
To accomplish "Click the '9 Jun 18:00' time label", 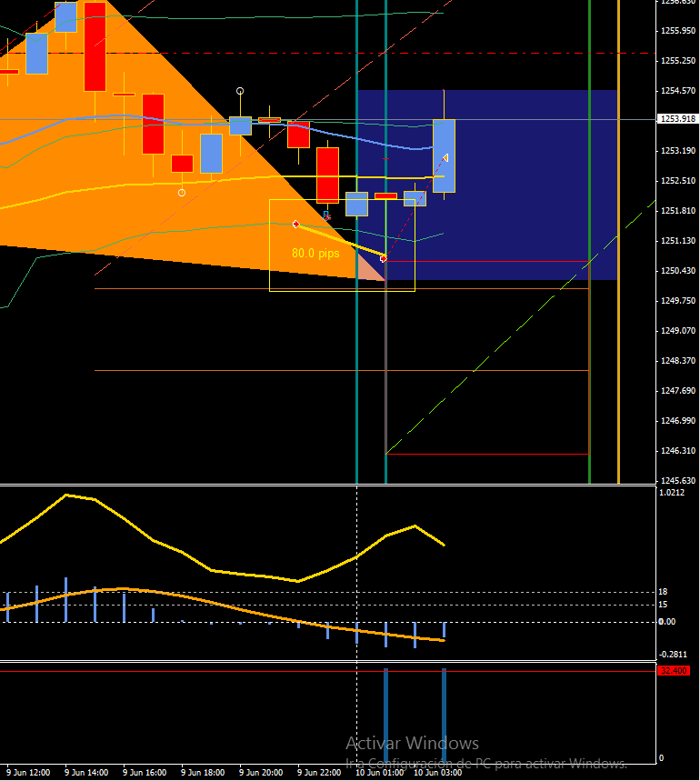I will pos(203,773).
